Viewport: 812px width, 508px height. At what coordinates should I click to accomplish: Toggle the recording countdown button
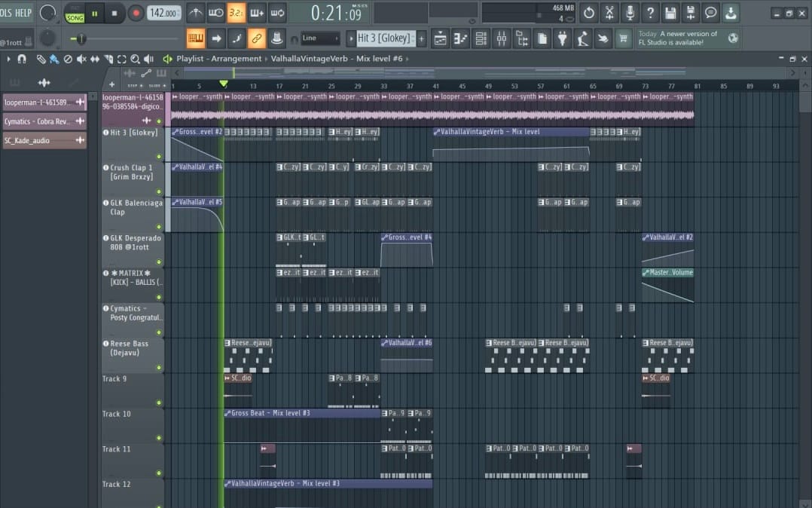237,13
